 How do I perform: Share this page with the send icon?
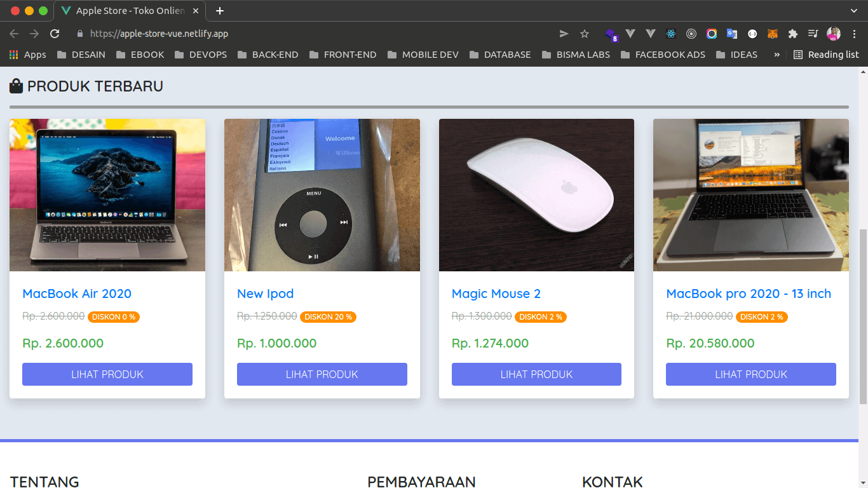click(564, 34)
